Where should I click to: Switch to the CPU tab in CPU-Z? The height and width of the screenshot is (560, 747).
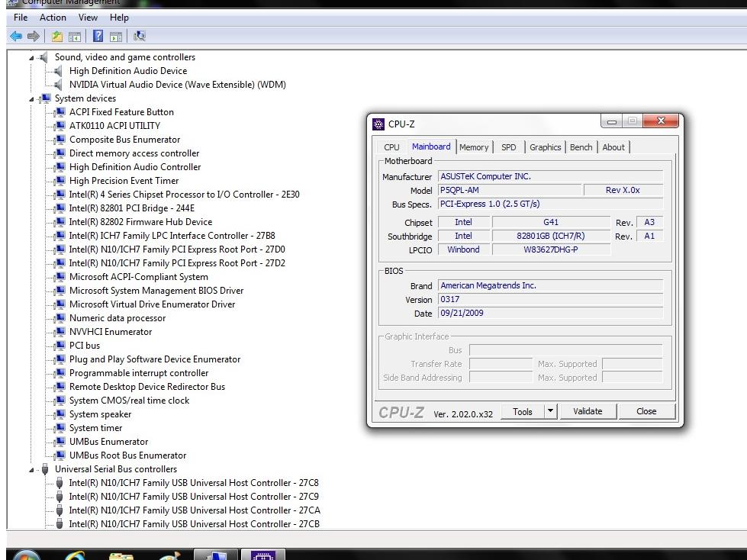point(391,147)
